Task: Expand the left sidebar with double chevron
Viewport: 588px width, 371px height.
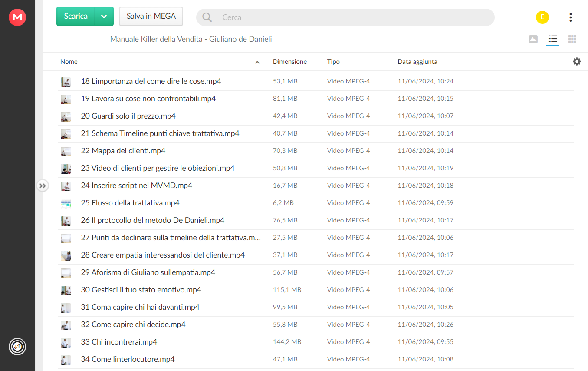Action: point(43,186)
